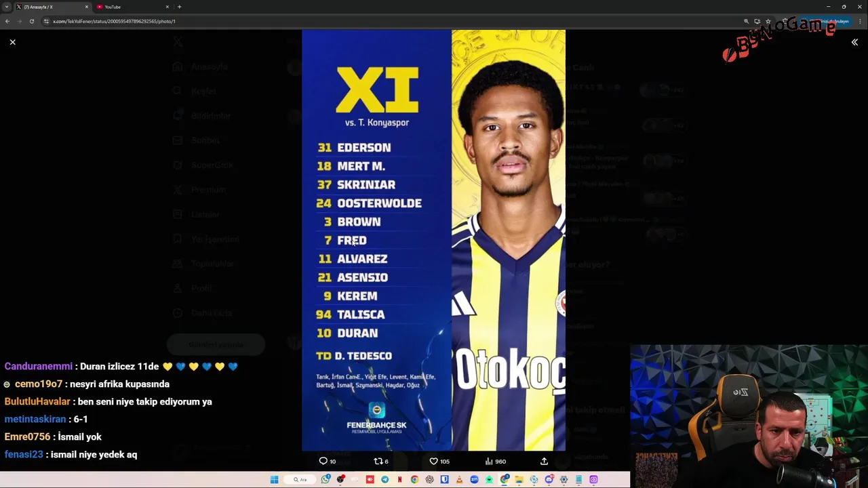The image size is (868, 488).
Task: Click the chat username cemo19o7
Action: tap(39, 384)
